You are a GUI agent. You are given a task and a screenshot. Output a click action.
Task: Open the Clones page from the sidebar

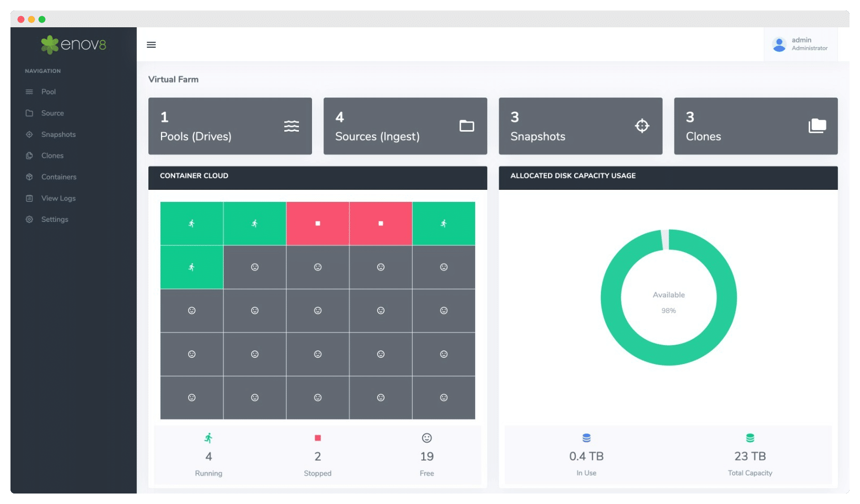[x=52, y=155]
